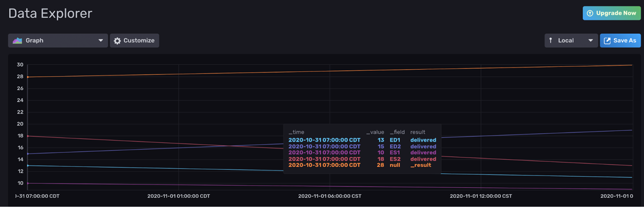Click the 2020-11-01 01:00:00 CDT axis label
Viewport: 644px width, 207px height.
coord(178,196)
